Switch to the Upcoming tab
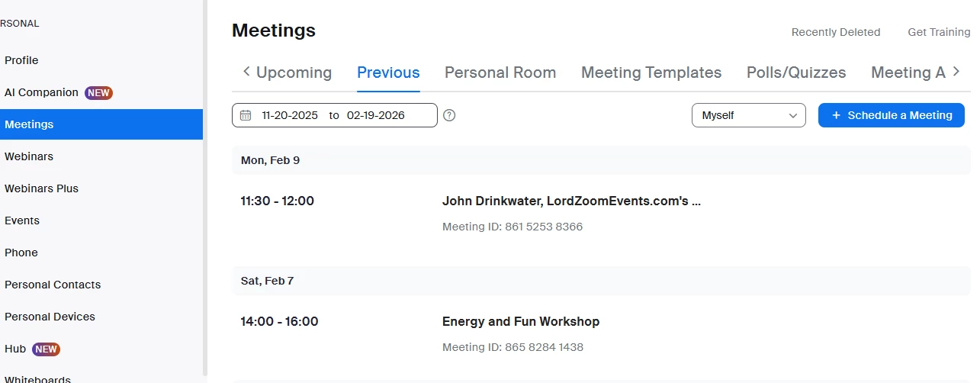This screenshot has width=980, height=383. [x=294, y=72]
